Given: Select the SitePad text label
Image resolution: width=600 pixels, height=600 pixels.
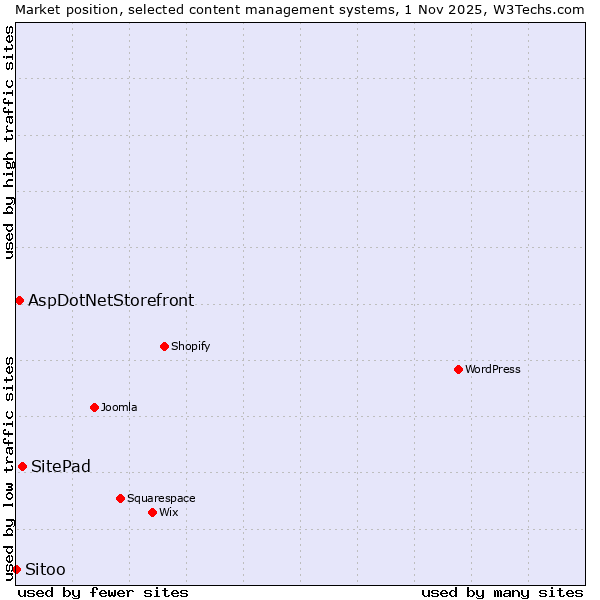Looking at the screenshot, I should pos(61,466).
